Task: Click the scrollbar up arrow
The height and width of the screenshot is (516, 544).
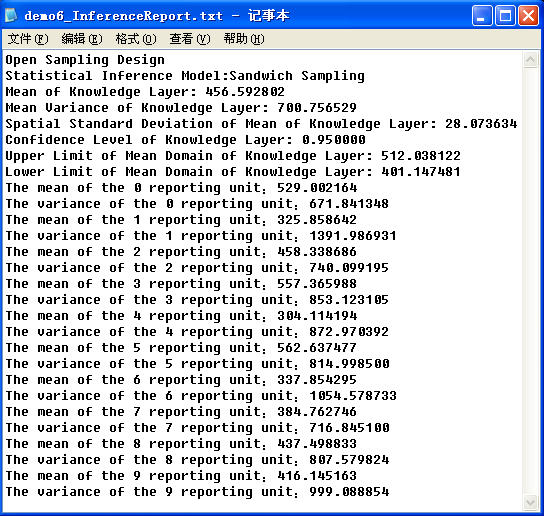Action: click(x=530, y=60)
